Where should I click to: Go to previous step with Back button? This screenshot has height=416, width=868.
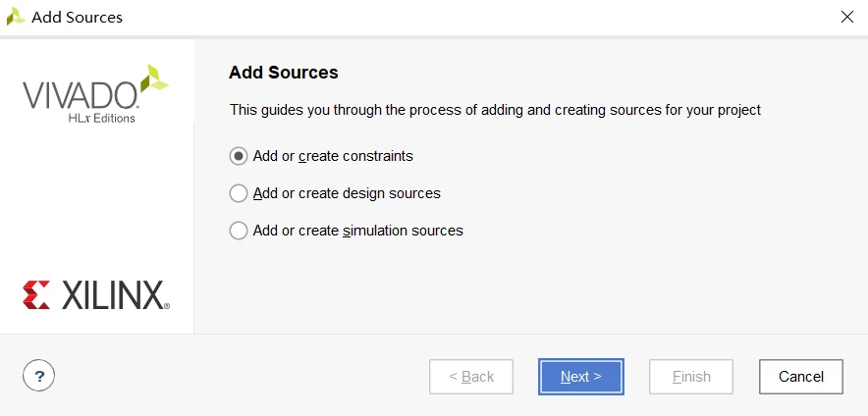pos(471,377)
